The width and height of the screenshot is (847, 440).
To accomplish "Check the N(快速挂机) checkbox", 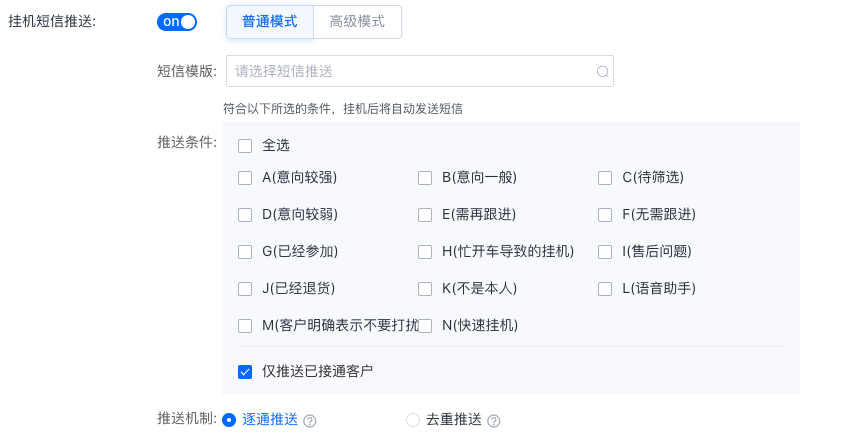I will click(425, 326).
